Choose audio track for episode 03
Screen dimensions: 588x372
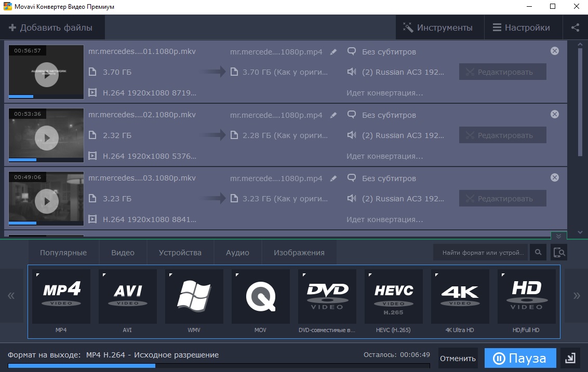click(x=396, y=199)
